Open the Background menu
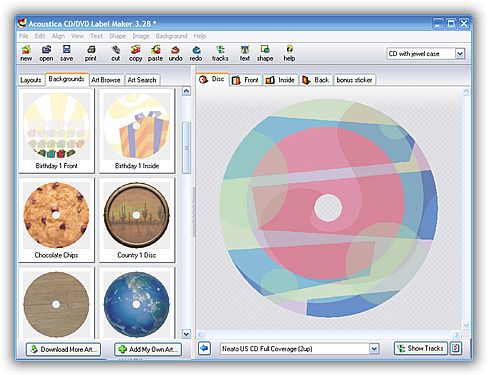The image size is (487, 375). point(171,36)
